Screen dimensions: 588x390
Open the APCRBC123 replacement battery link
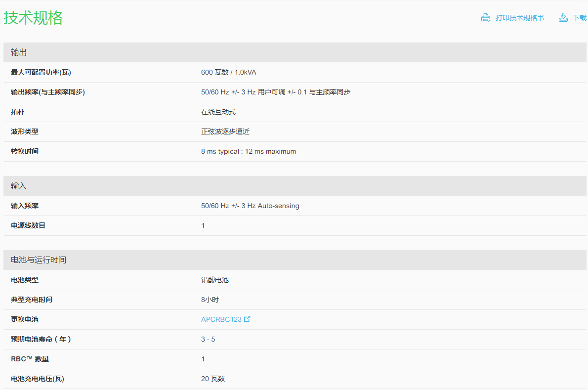(x=221, y=319)
